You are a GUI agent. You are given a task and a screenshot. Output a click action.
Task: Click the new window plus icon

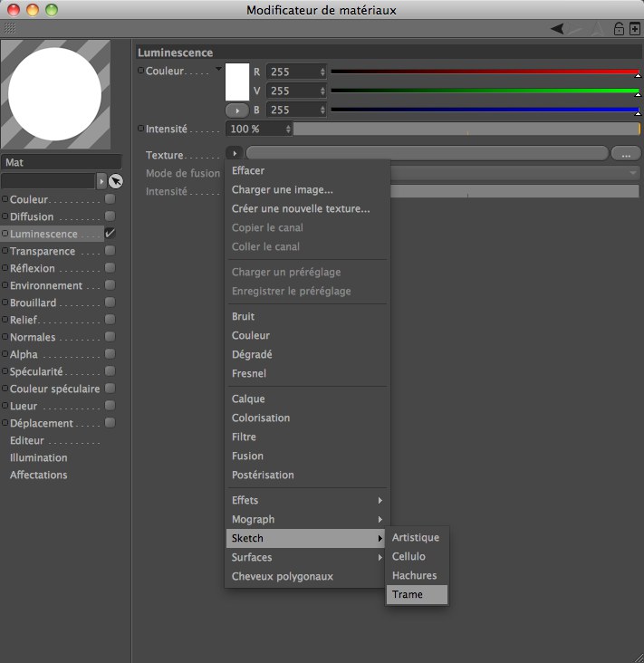pos(634,29)
